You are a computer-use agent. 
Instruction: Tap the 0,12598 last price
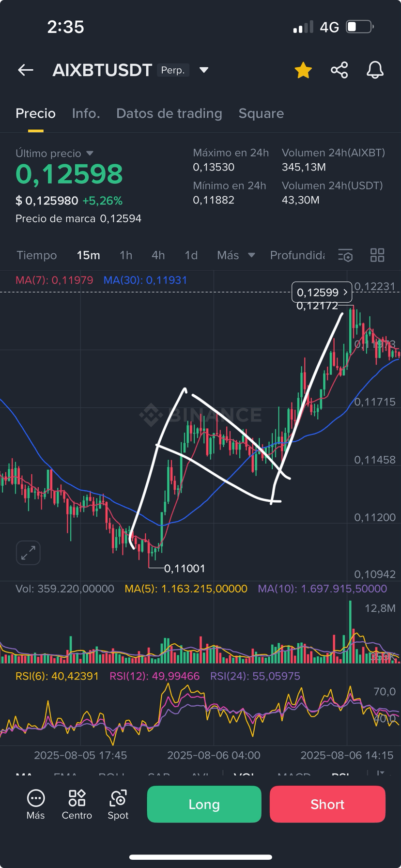click(69, 174)
